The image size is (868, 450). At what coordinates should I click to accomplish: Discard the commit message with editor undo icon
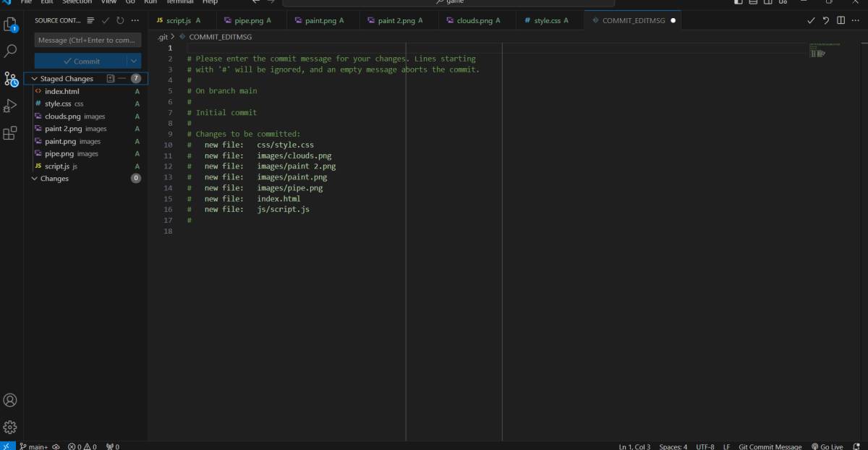[x=826, y=20]
